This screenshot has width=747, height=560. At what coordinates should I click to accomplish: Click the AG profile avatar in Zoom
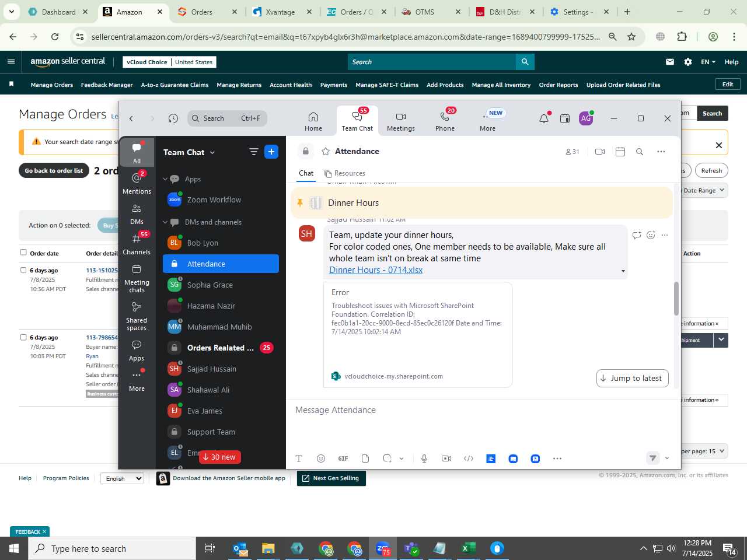click(x=586, y=118)
